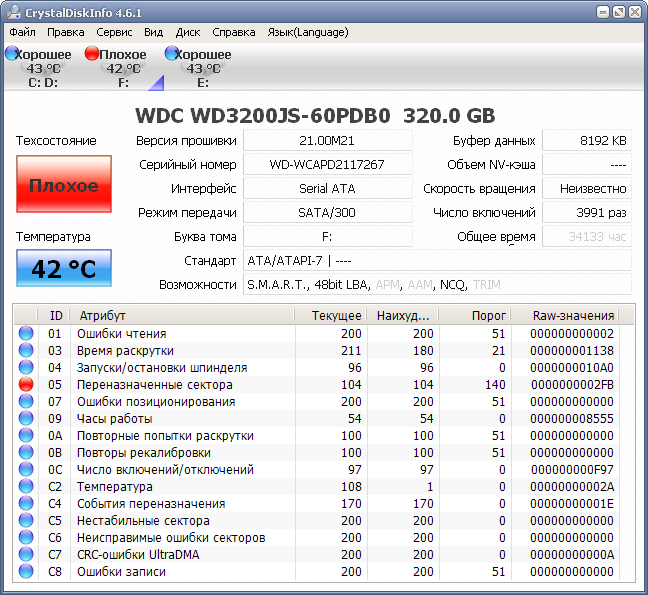Select CRC-ошибки UltraDMA attribute name
648x595 pixels.
(x=138, y=555)
